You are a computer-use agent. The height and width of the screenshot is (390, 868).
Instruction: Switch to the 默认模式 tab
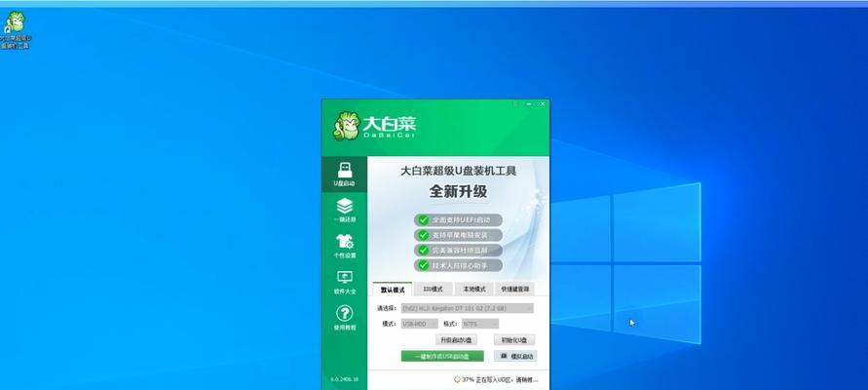[393, 290]
